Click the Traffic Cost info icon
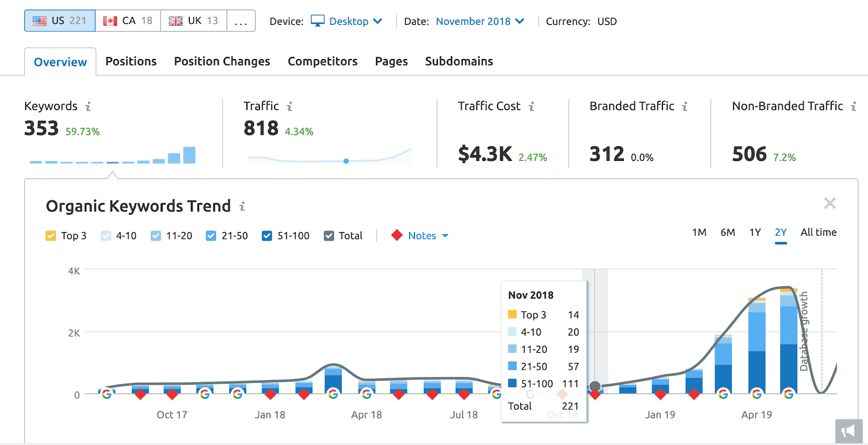The width and height of the screenshot is (868, 445). pyautogui.click(x=532, y=106)
